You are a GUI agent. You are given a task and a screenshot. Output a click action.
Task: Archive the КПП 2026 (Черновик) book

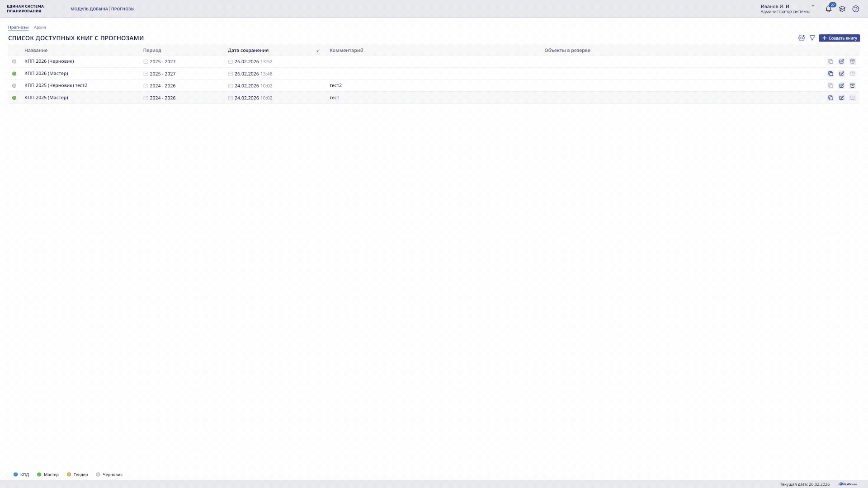(x=852, y=61)
